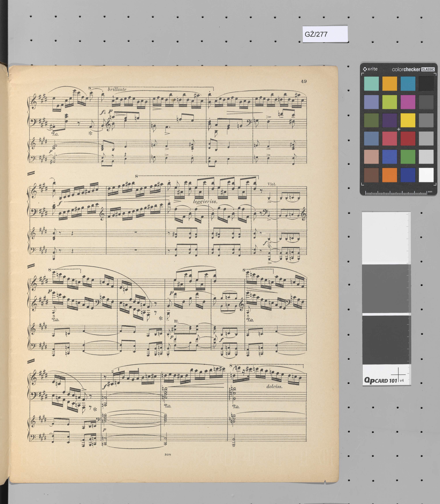
Task: Click the 'Bl.' cue in third system
Action: pos(176,321)
